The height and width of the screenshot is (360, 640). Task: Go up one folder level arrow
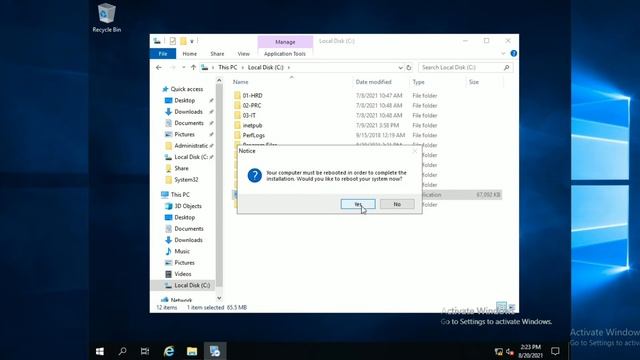[x=193, y=67]
